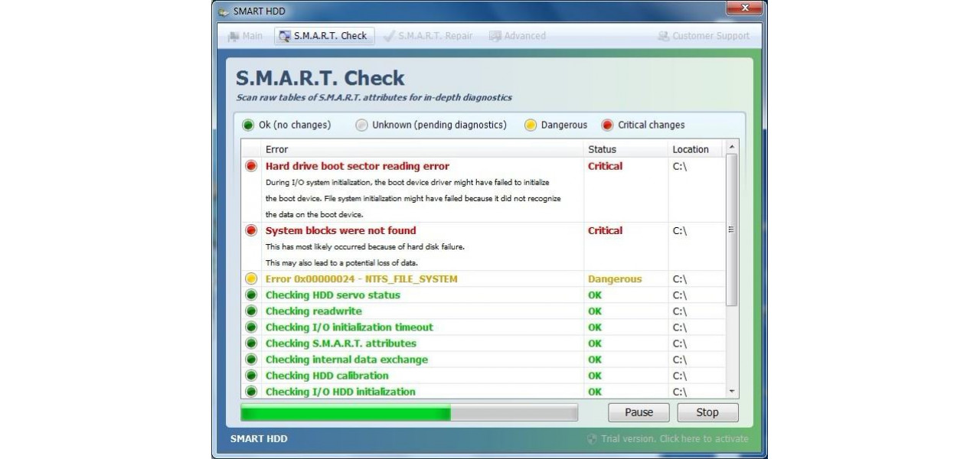Image resolution: width=980 pixels, height=459 pixels.
Task: Click the Customer Support person icon
Action: (x=664, y=36)
